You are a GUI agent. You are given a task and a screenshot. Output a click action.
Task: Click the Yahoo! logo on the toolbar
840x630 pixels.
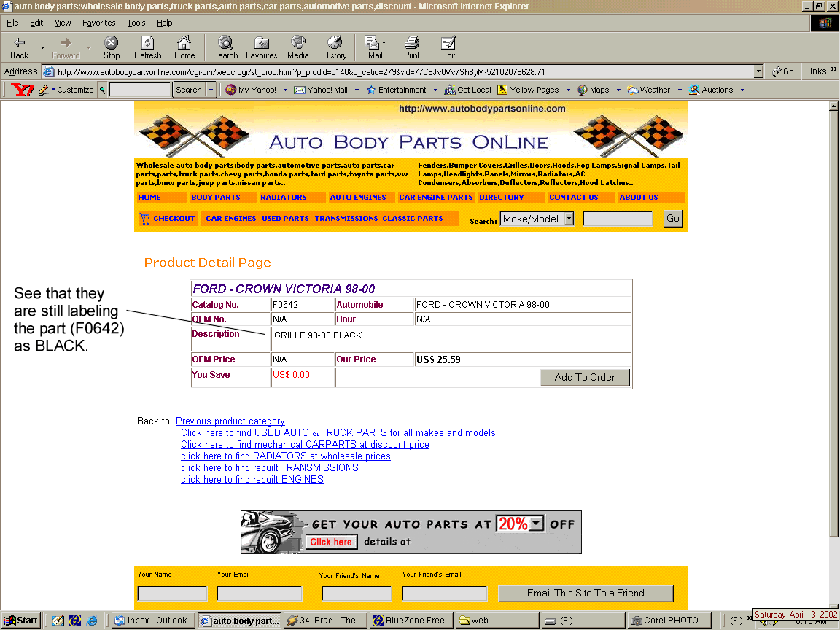22,90
